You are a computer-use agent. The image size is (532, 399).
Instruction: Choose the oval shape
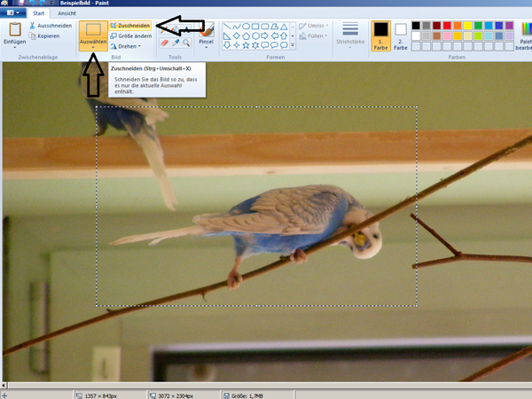tap(246, 27)
